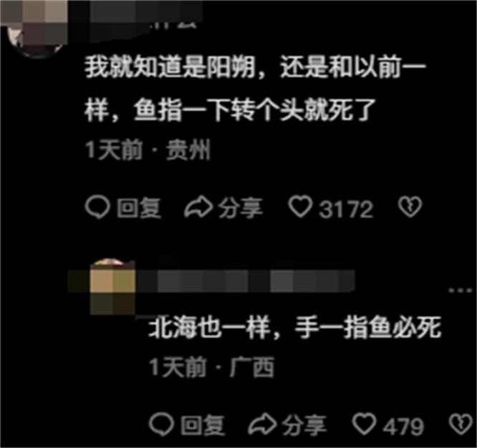Click the 回复 label on the first comment
The width and height of the screenshot is (477, 448).
tap(139, 208)
